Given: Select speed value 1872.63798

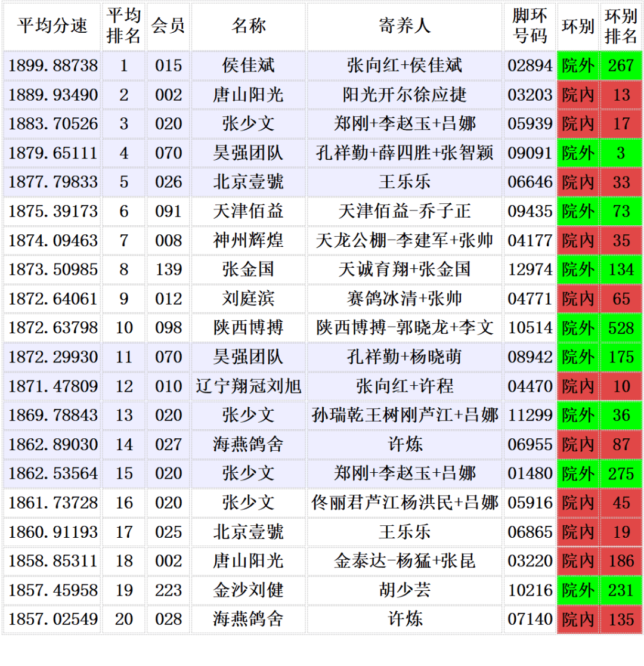Looking at the screenshot, I should tap(52, 328).
